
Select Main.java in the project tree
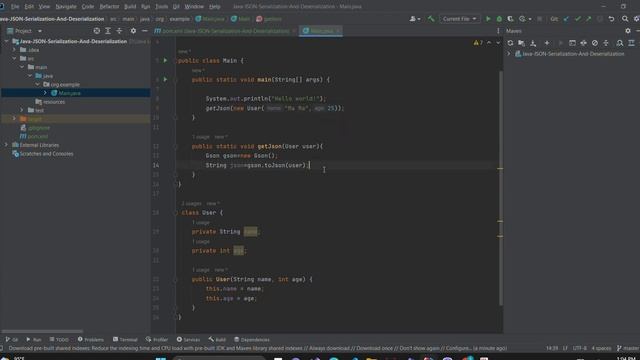coord(69,93)
